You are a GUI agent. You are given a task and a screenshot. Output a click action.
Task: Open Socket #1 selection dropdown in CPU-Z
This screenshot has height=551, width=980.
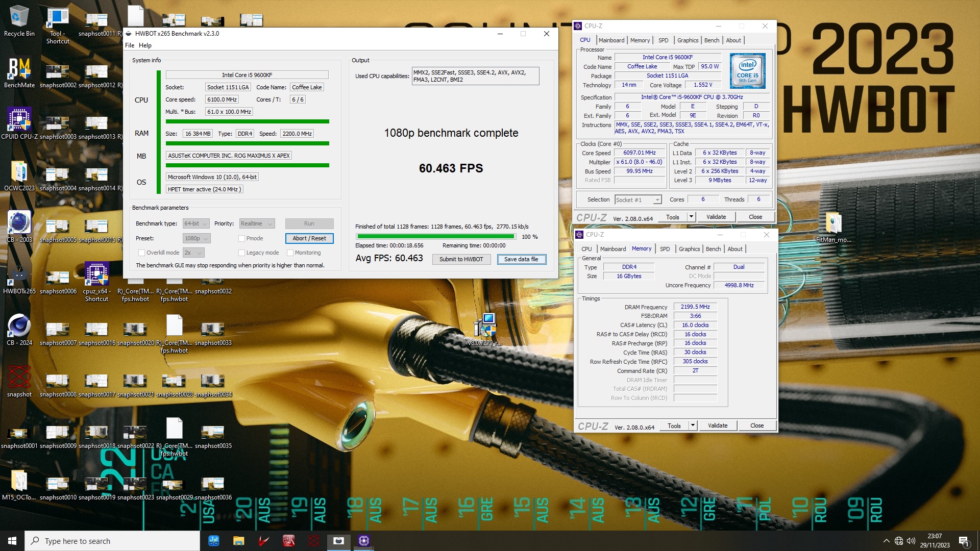point(638,199)
